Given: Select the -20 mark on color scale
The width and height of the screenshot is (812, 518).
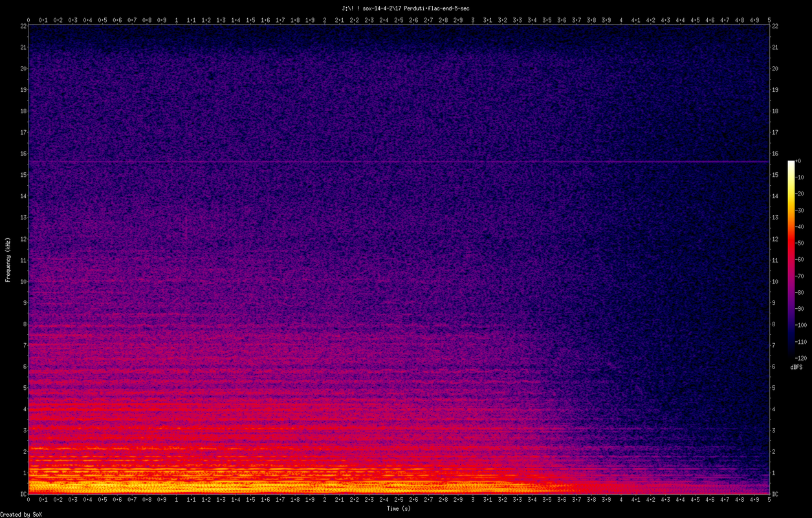Looking at the screenshot, I should (x=799, y=194).
